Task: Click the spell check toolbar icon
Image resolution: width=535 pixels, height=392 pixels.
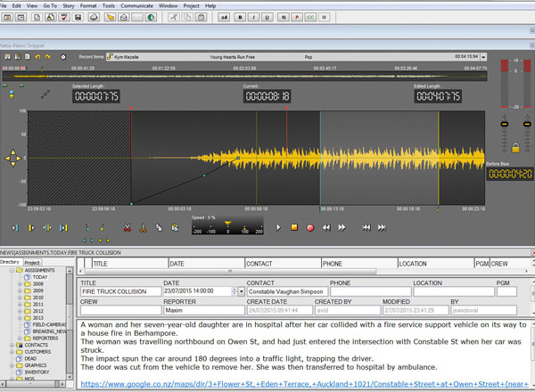Action: (64, 17)
